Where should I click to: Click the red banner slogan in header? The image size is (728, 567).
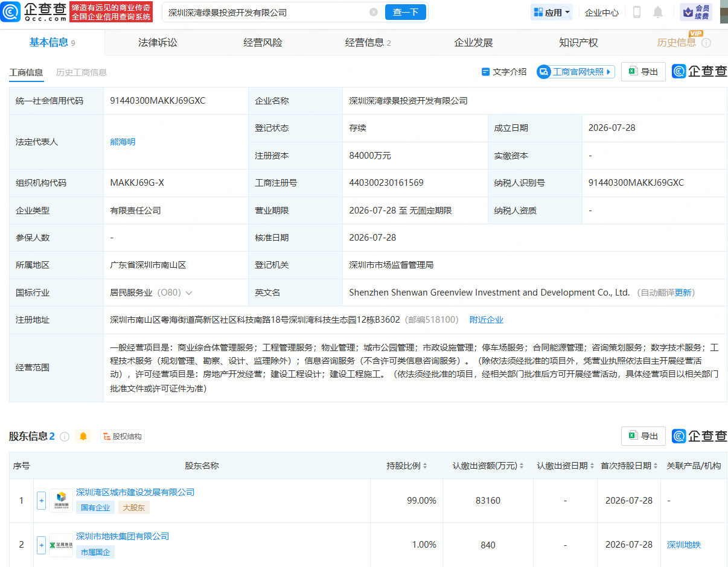[111, 12]
